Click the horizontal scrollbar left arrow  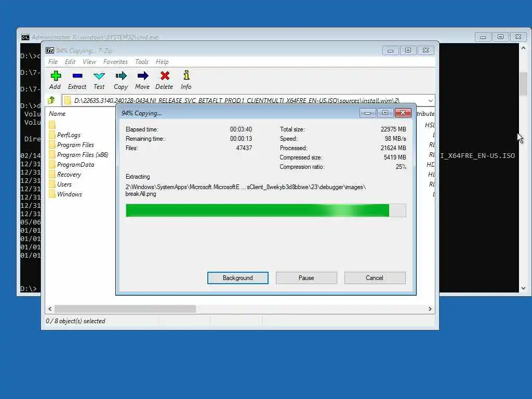click(x=50, y=309)
